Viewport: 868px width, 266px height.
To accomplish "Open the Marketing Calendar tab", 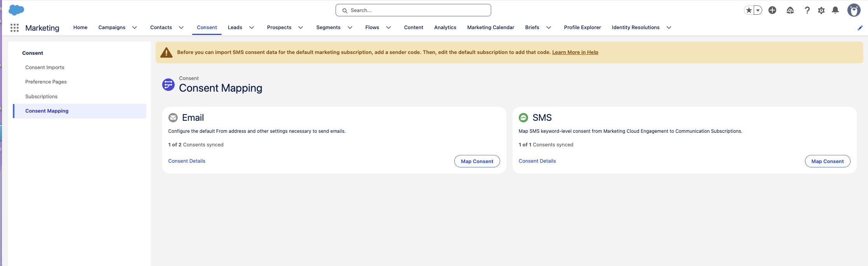I will [491, 28].
